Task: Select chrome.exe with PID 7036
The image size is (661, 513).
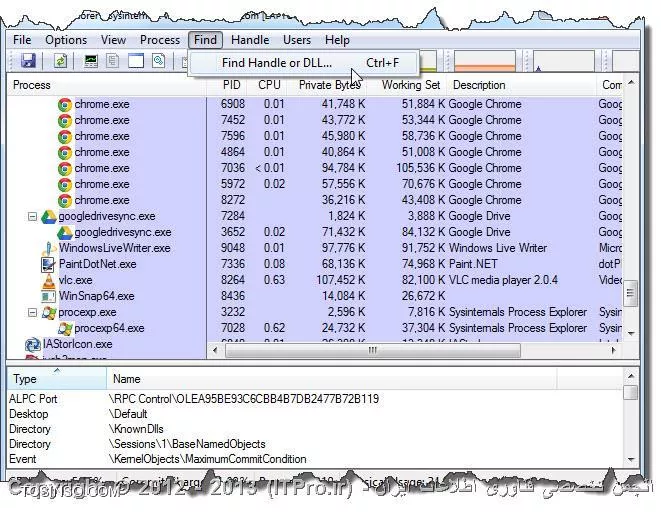Action: (x=314, y=168)
